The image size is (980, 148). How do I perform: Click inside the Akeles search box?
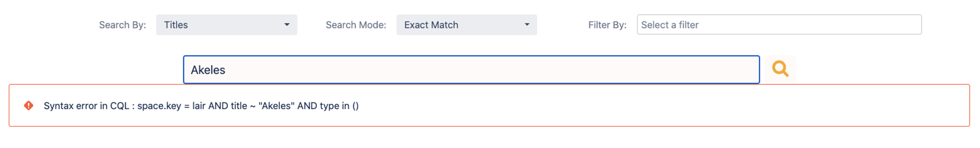point(471,70)
